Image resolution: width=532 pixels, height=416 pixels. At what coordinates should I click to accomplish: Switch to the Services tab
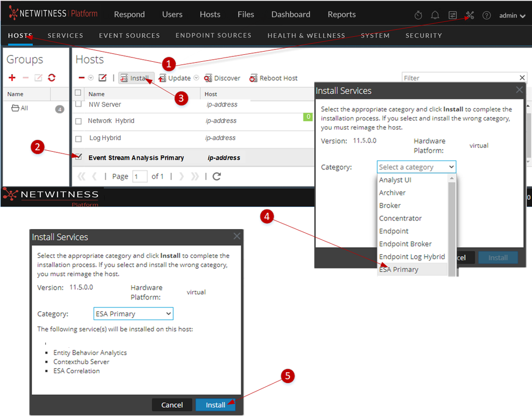point(65,36)
